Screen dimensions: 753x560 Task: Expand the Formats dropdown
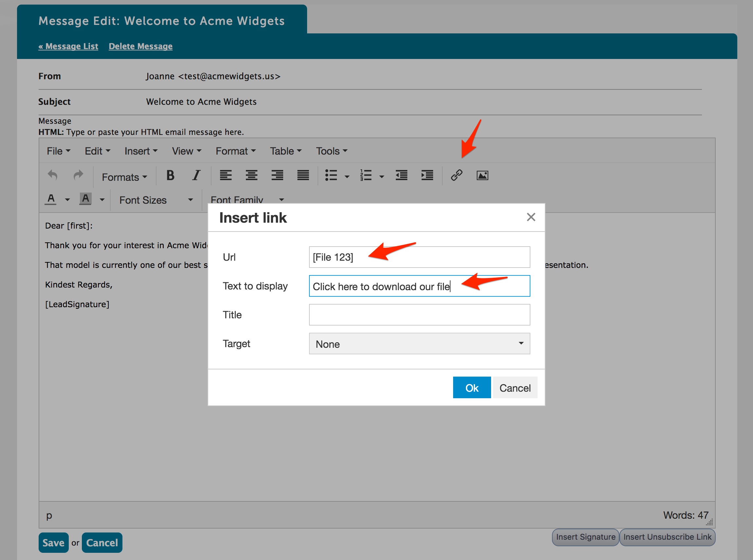coord(124,177)
